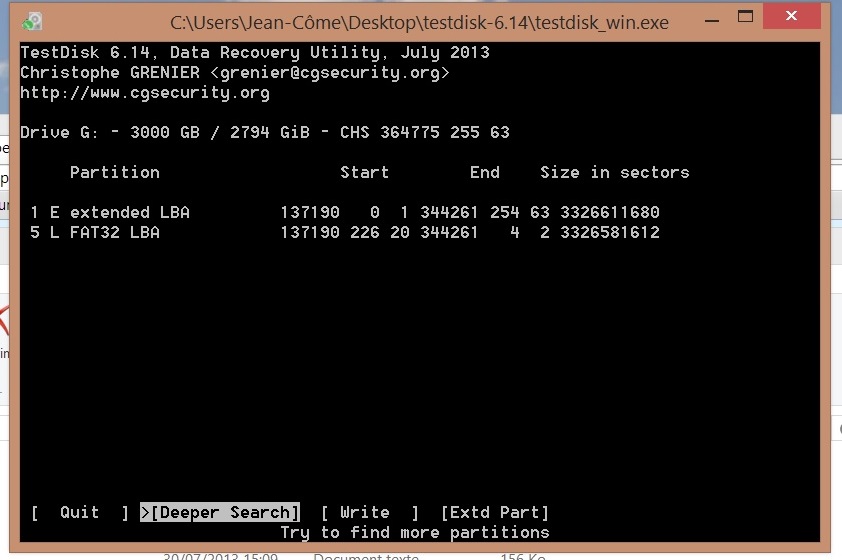Image resolution: width=842 pixels, height=560 pixels.
Task: Pick the Extd Part option
Action: [495, 513]
